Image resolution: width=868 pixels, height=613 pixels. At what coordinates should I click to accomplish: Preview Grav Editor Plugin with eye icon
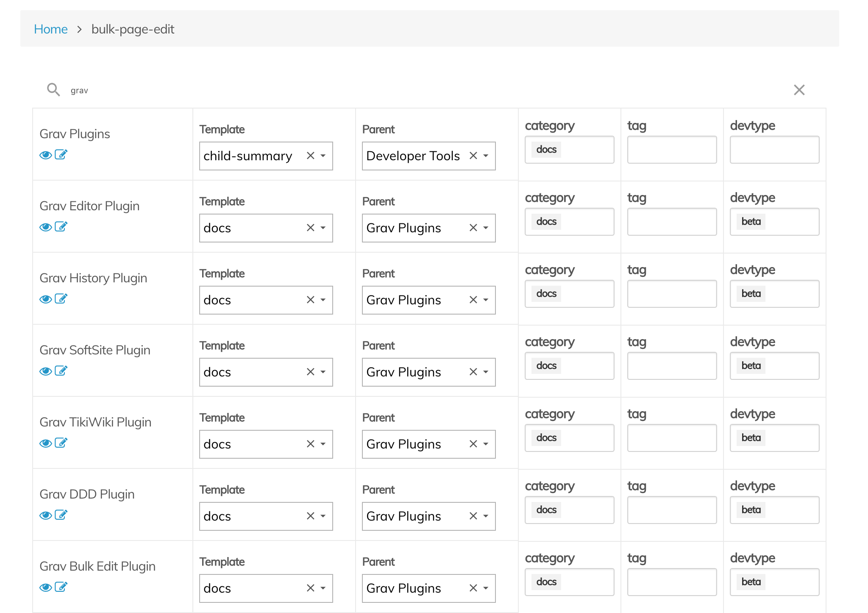point(45,227)
